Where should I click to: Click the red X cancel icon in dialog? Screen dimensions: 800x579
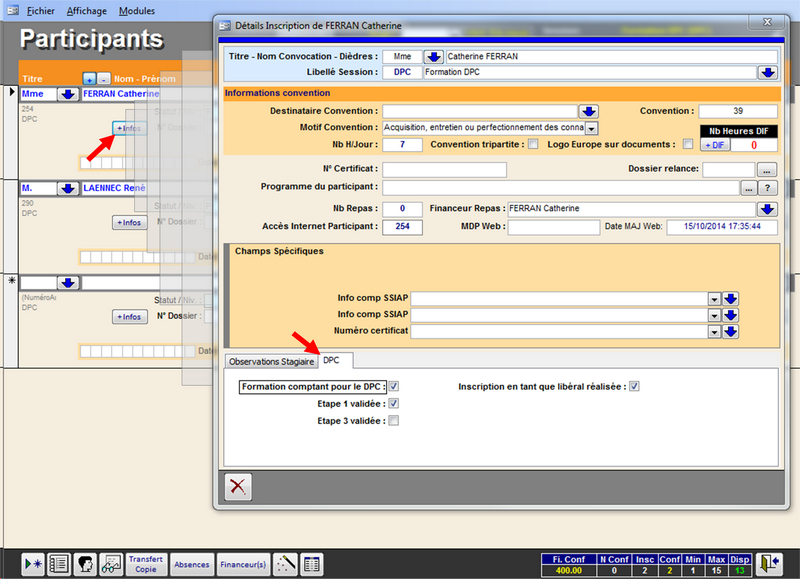[238, 486]
